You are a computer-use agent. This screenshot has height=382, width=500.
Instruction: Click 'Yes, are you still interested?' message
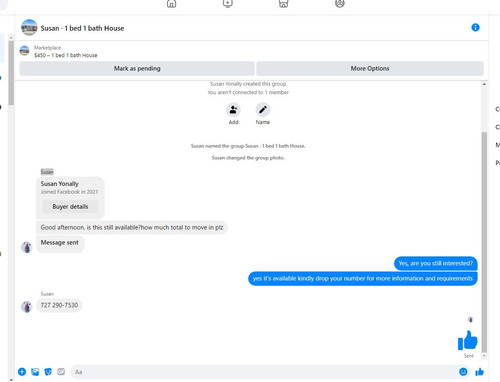click(x=436, y=263)
